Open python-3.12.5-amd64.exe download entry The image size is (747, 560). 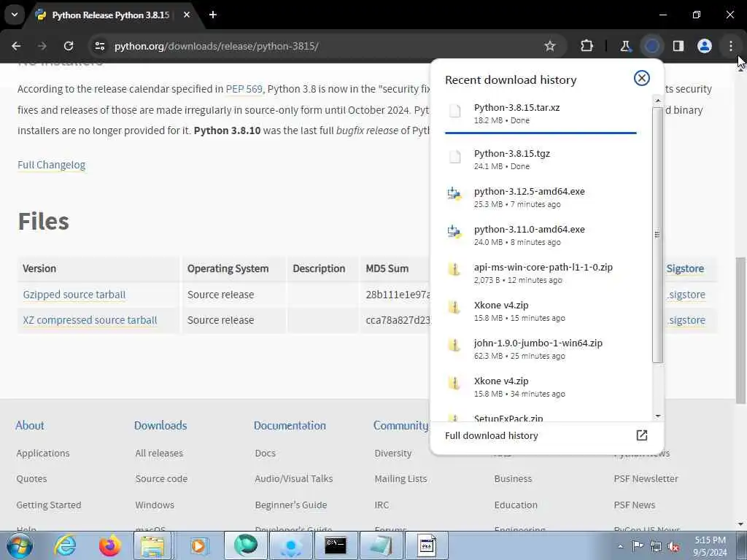click(x=541, y=197)
